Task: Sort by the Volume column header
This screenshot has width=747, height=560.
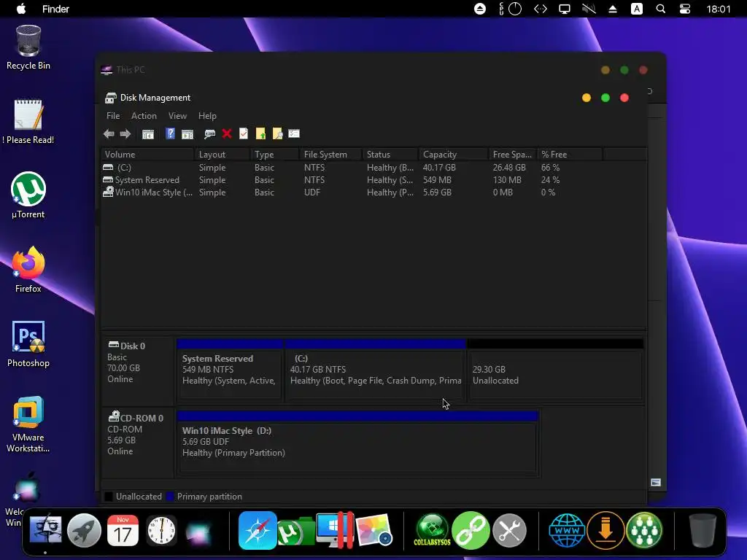Action: tap(147, 155)
